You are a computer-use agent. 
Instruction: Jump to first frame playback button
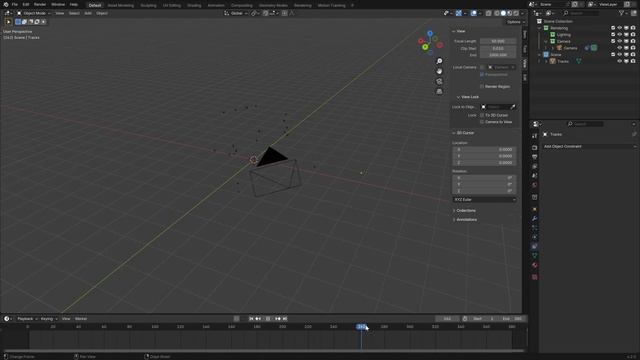(x=251, y=319)
